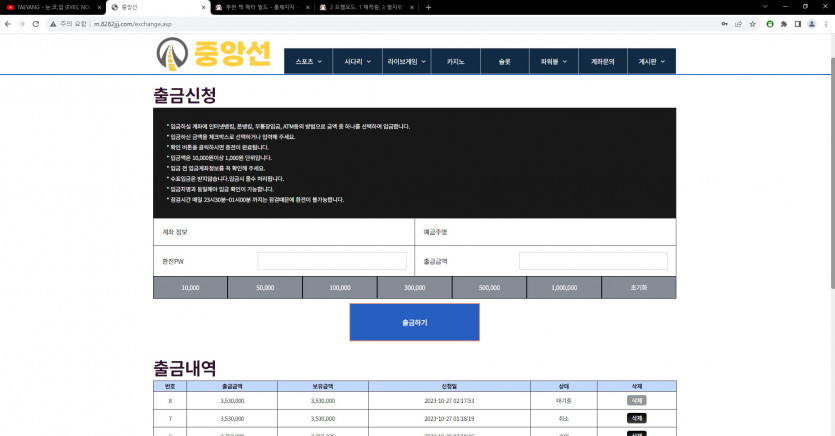The image size is (835, 436).
Task: Expand the 스포츠 navigation dropdown
Action: 309,61
